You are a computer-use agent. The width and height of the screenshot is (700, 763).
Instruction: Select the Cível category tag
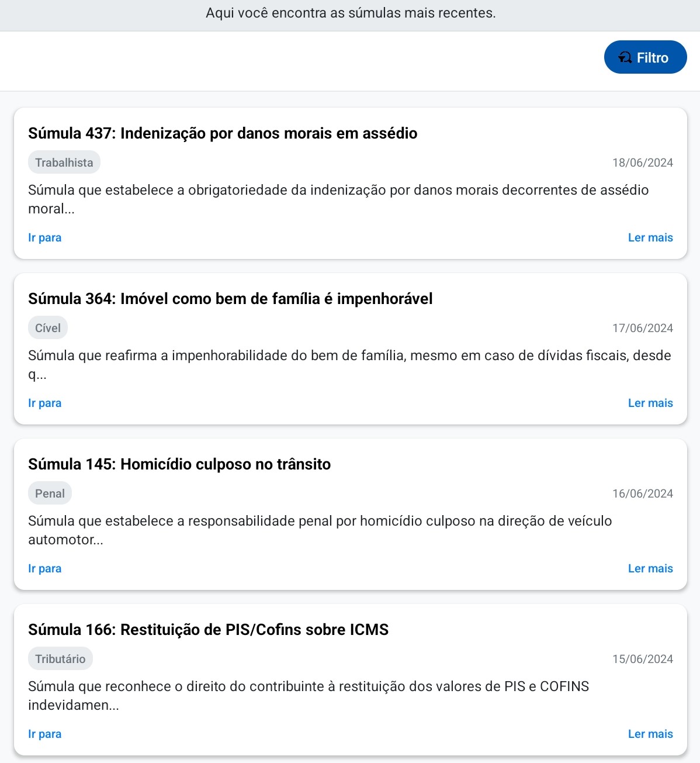pos(48,328)
